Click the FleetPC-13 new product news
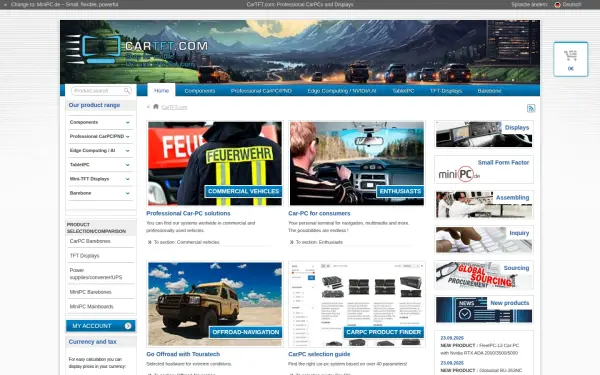 point(479,349)
